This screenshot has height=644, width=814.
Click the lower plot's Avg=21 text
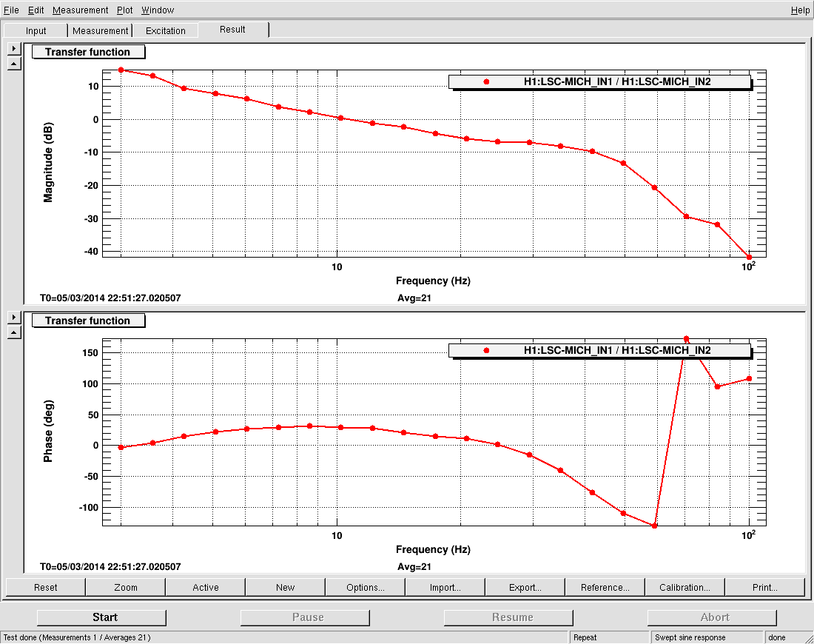(x=414, y=566)
